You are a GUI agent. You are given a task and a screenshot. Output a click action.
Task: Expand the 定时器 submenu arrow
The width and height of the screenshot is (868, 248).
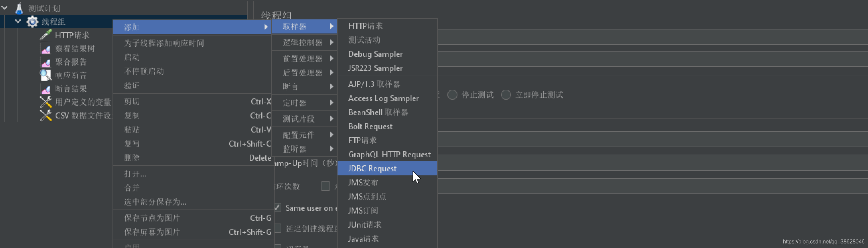coord(332,102)
